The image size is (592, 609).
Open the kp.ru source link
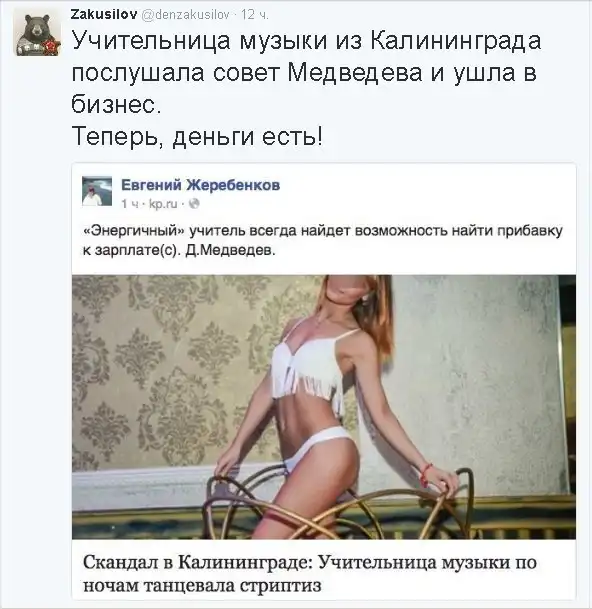pos(163,204)
